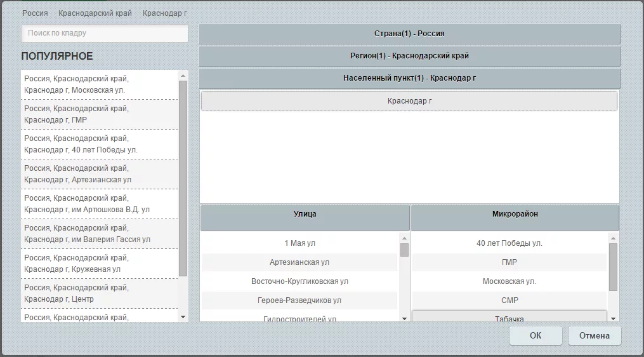Viewport: 644px width, 357px height.
Task: Expand the Страна(1) - Россия section
Action: (409, 34)
